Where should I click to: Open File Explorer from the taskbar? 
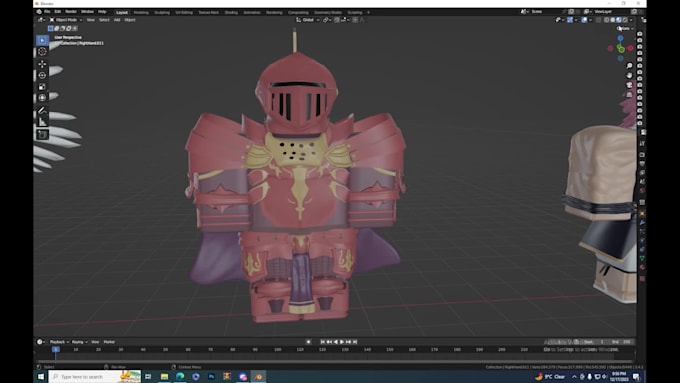[164, 376]
